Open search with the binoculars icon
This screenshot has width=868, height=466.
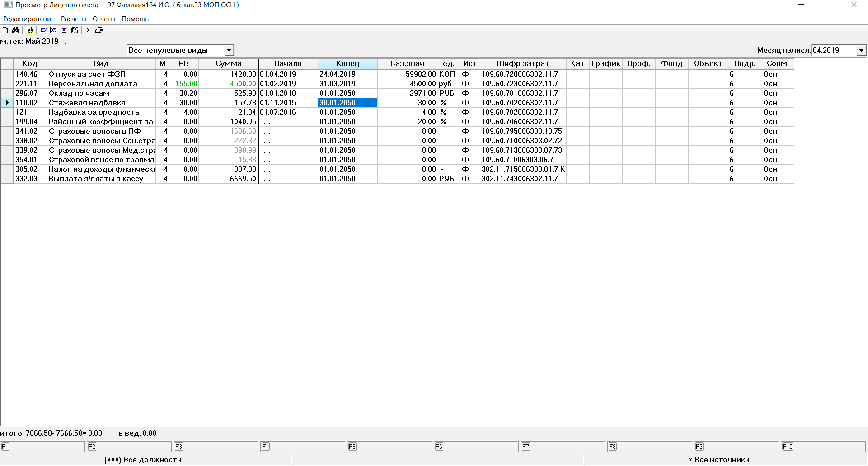pos(15,30)
